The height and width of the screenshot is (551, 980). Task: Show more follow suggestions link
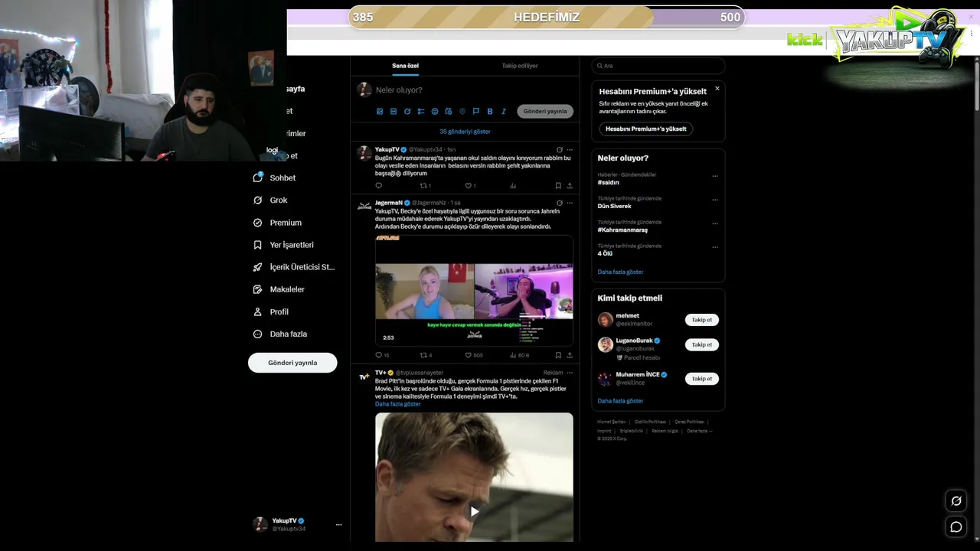620,401
